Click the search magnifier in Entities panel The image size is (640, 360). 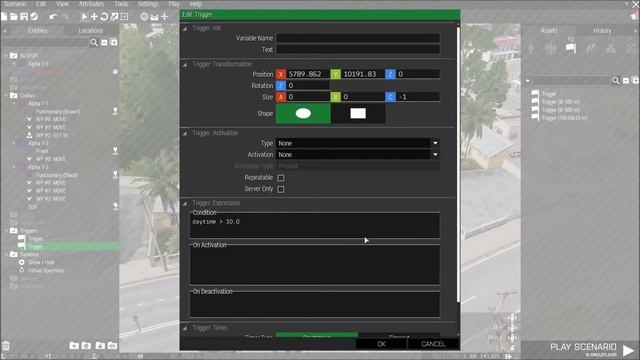[x=94, y=42]
